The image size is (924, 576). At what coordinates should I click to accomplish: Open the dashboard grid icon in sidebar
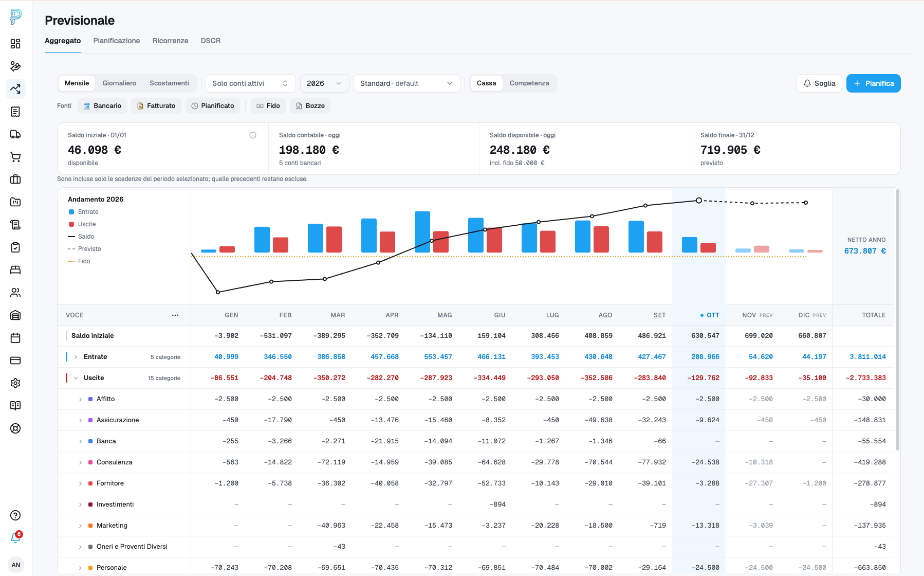15,44
